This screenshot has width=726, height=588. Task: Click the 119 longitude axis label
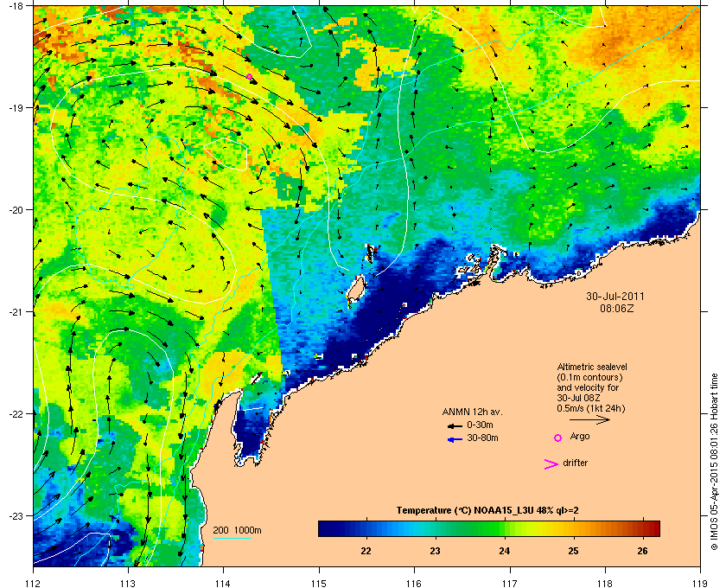700,584
